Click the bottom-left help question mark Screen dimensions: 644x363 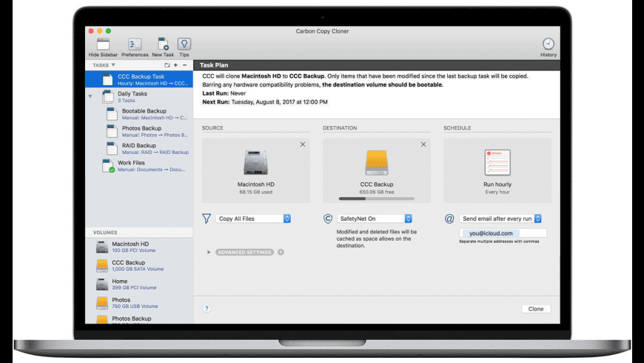click(207, 308)
